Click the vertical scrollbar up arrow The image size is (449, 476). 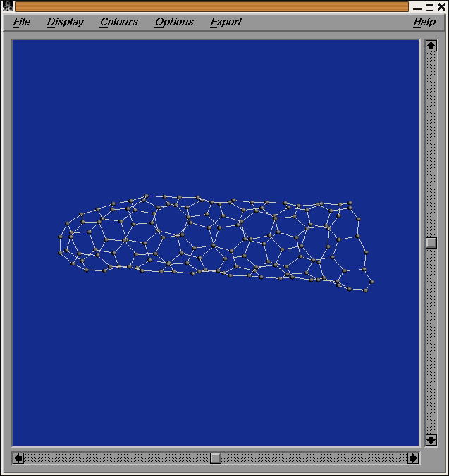(x=431, y=46)
